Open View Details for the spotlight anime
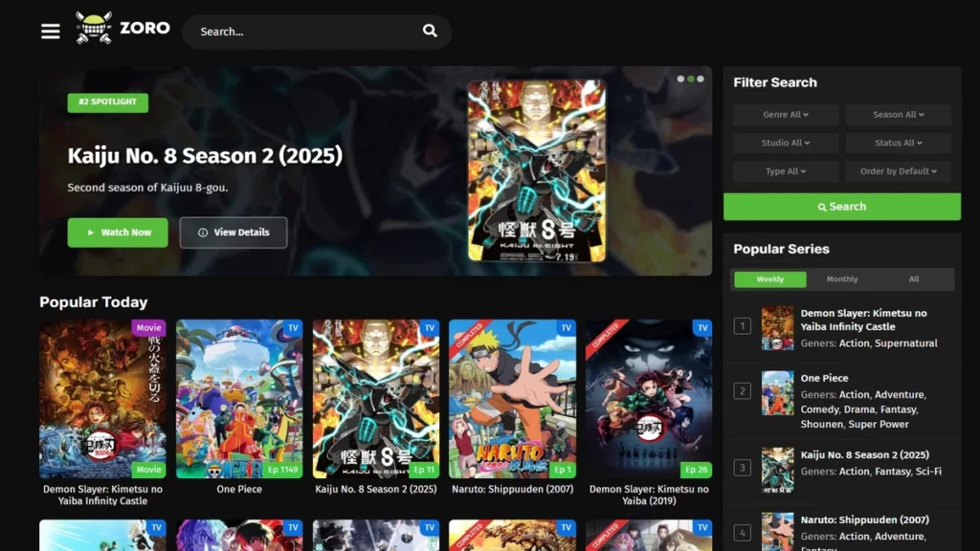The width and height of the screenshot is (980, 551). [233, 231]
